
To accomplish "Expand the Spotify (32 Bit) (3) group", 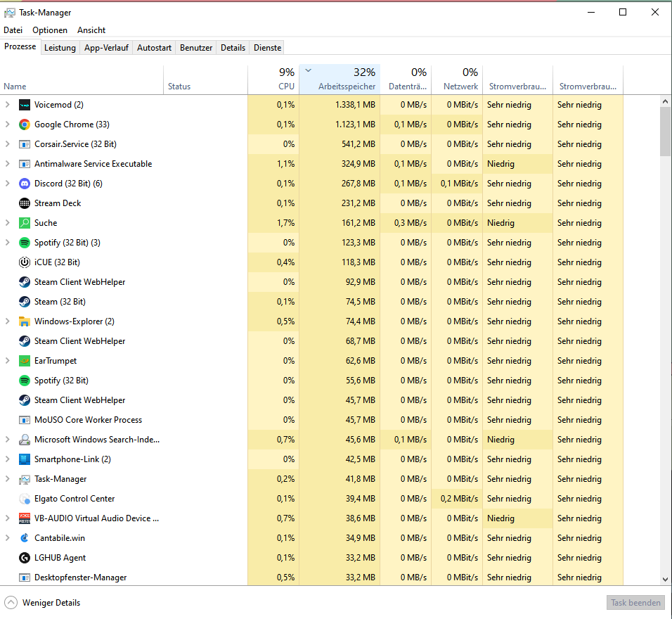I will coord(7,243).
